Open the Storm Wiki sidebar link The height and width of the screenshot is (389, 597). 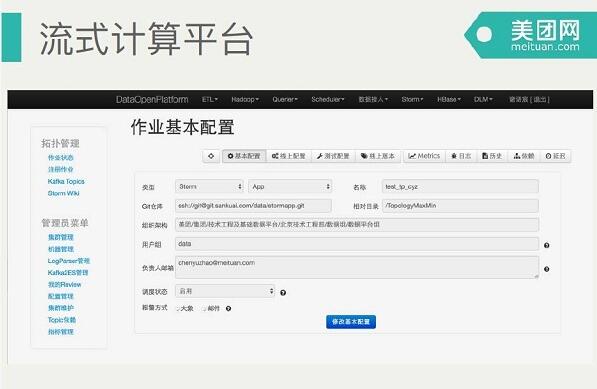(64, 193)
